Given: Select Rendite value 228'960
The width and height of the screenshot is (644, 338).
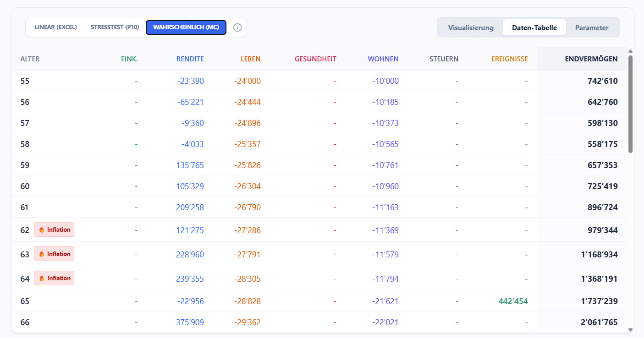Looking at the screenshot, I should click(x=190, y=254).
